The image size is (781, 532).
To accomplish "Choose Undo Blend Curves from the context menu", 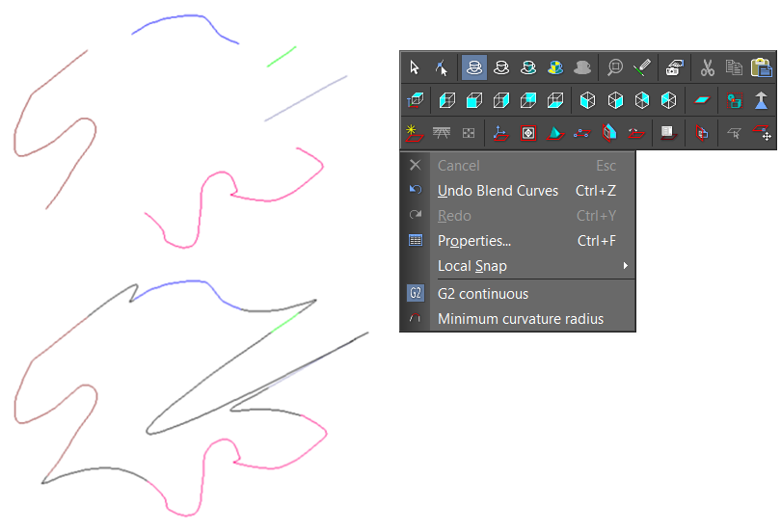I will pyautogui.click(x=518, y=191).
